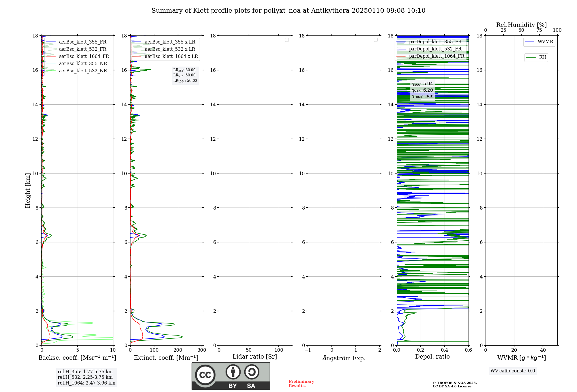Viewport: 577px width, 392px height.
Task: Click the Height [km] axis label
Action: 28,191
